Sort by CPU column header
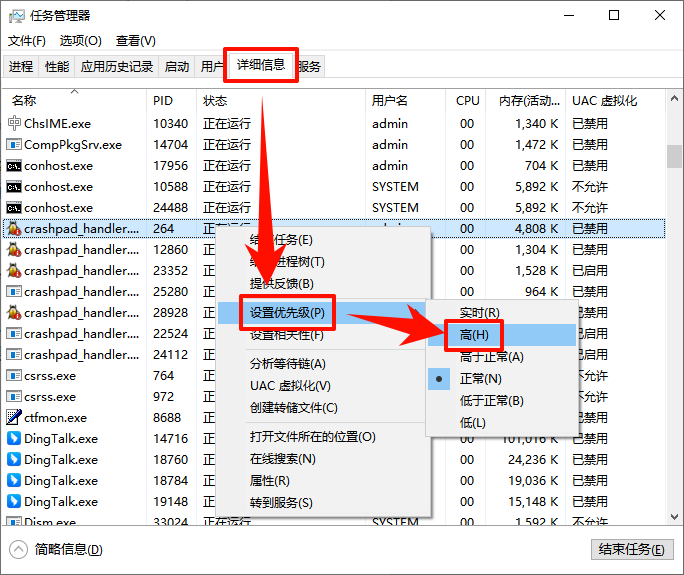 point(466,100)
